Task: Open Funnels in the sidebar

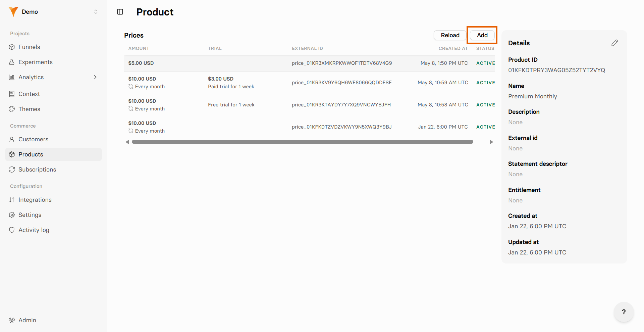Action: pos(54,47)
